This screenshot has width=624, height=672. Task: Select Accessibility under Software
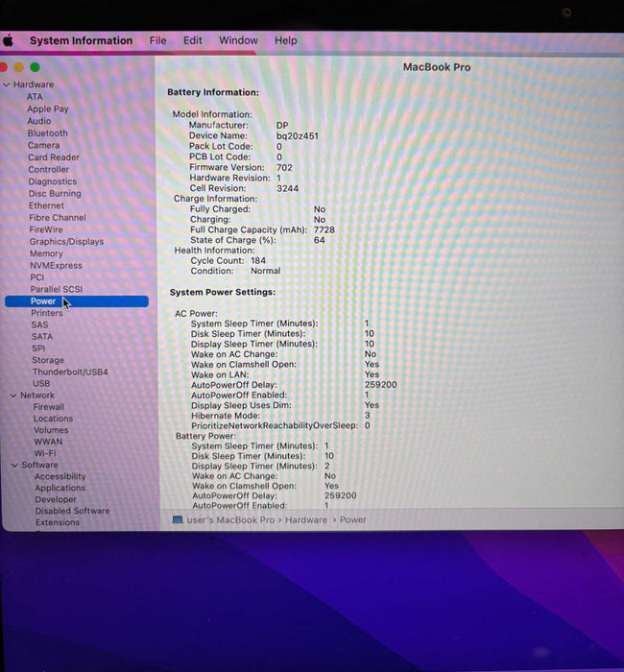(x=60, y=476)
